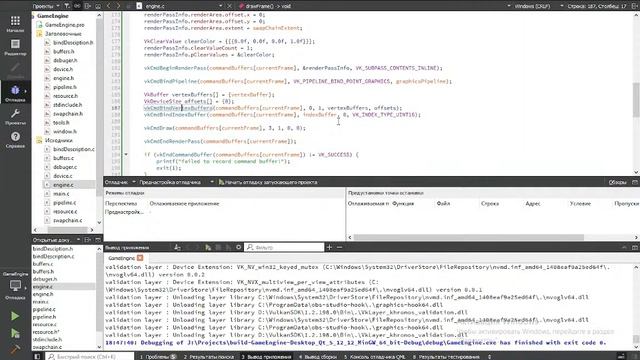The height and width of the screenshot is (360, 640).
Task: Click the quick locator search field
Action: coord(90,357)
